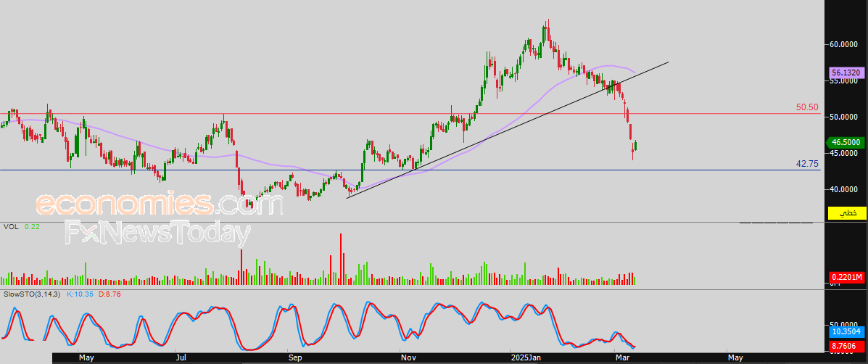This screenshot has width=868, height=364.
Task: Click the blue 10.3504 stochastic K tag
Action: 847,332
